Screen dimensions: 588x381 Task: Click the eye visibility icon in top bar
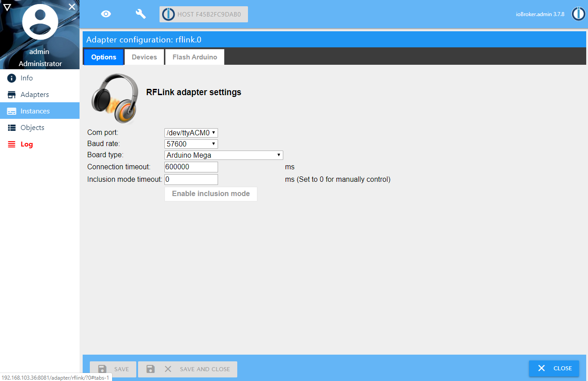[x=106, y=14]
